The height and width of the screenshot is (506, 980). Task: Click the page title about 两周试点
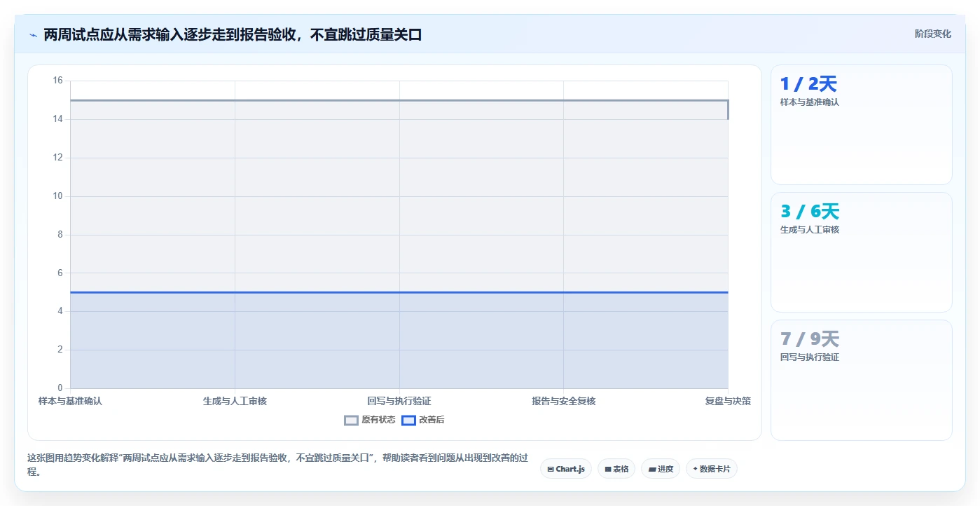[233, 34]
